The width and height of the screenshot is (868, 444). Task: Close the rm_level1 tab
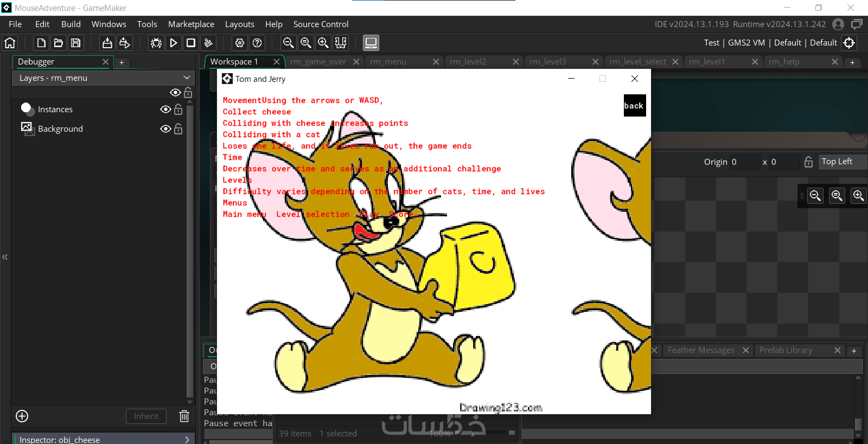coord(755,62)
